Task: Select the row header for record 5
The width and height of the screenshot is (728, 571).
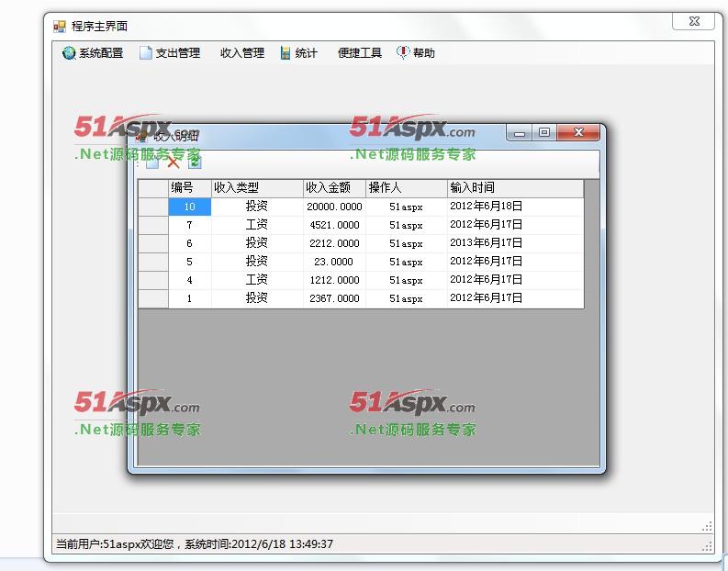Action: pyautogui.click(x=153, y=262)
